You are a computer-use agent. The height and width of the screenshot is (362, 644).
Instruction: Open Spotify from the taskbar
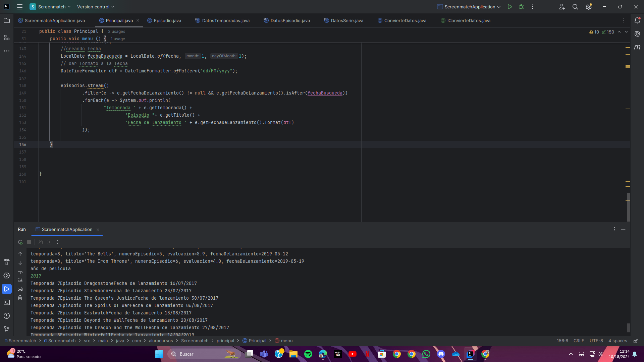pyautogui.click(x=308, y=354)
